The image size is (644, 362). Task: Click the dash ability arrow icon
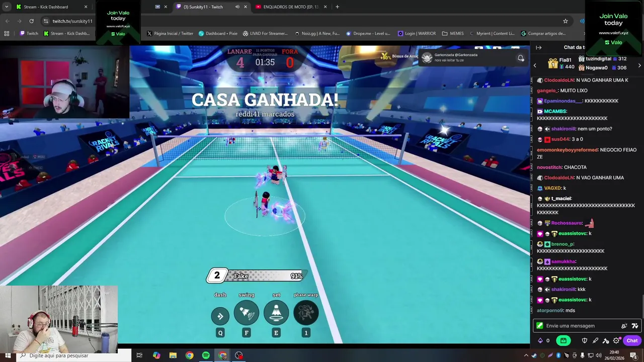click(x=220, y=316)
